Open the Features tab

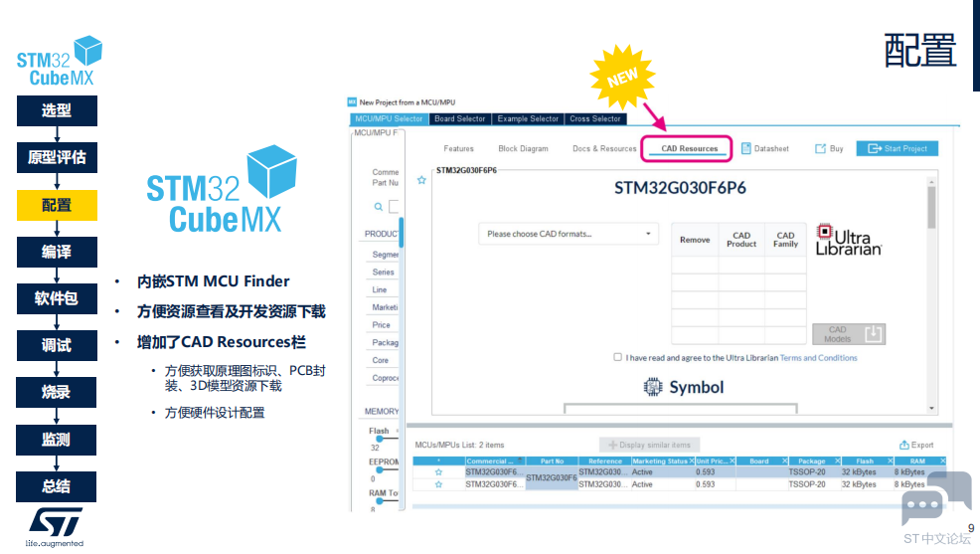(x=459, y=149)
